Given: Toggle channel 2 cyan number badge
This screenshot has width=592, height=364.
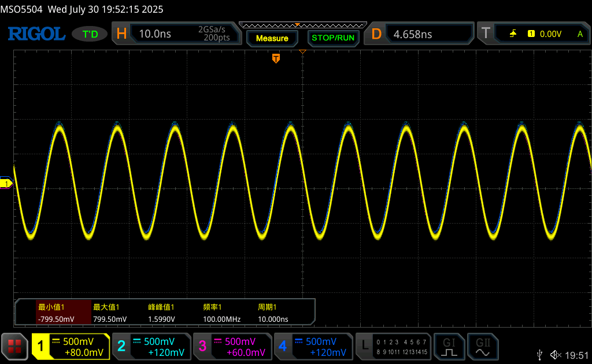Looking at the screenshot, I should click(121, 346).
